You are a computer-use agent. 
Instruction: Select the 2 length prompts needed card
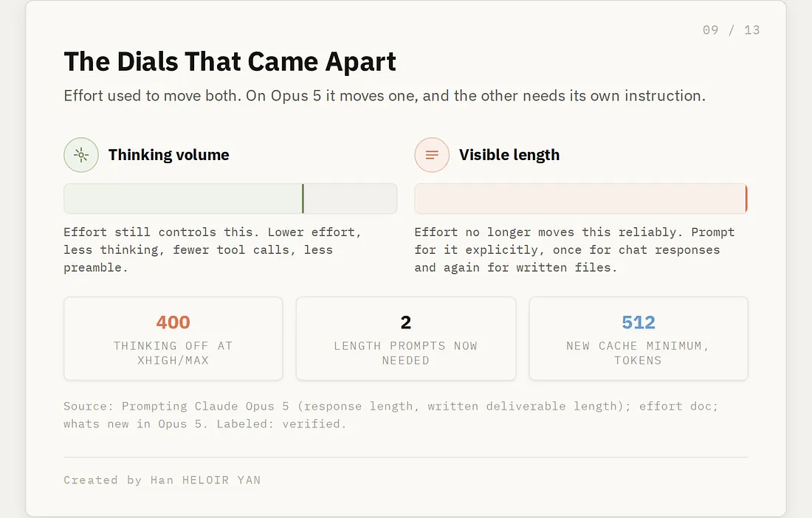(x=406, y=339)
